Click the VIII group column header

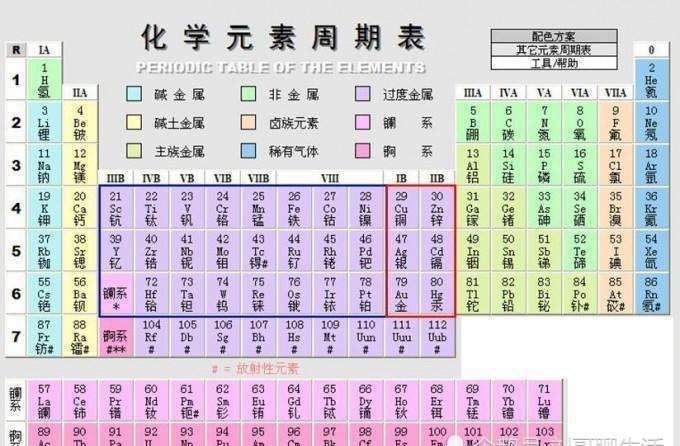tap(329, 178)
